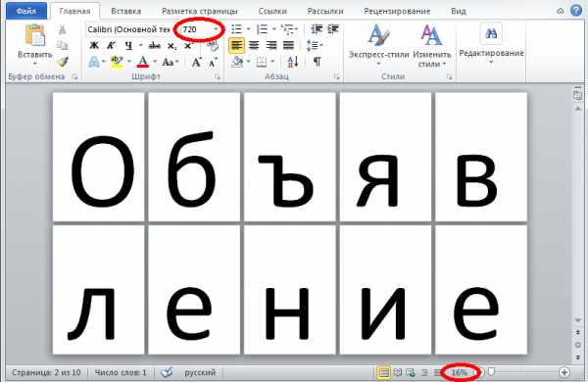This screenshot has width=588, height=382.
Task: Open the Разметка страницы tab
Action: pyautogui.click(x=200, y=11)
